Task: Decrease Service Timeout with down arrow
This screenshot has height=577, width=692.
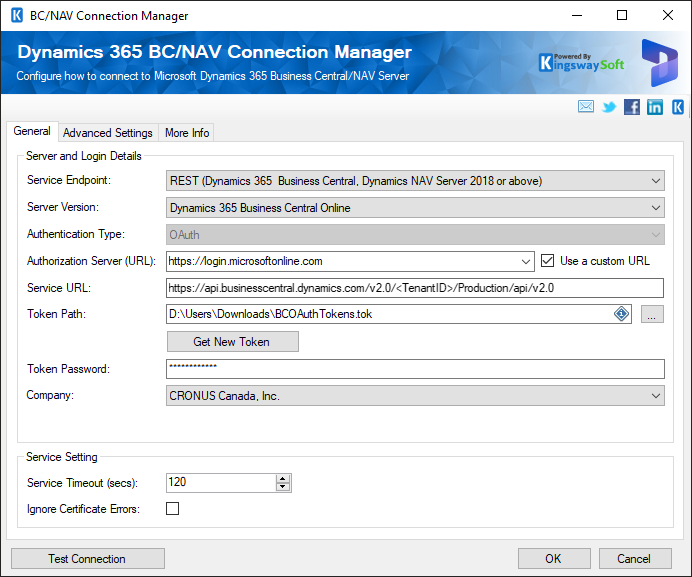Action: [x=282, y=486]
